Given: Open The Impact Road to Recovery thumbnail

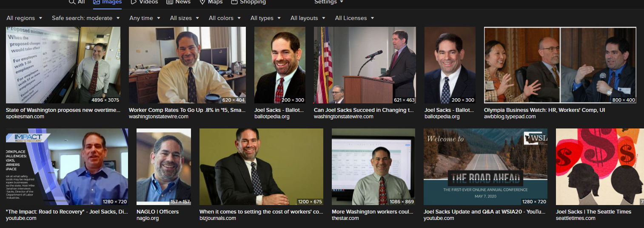Looking at the screenshot, I should pyautogui.click(x=67, y=167).
